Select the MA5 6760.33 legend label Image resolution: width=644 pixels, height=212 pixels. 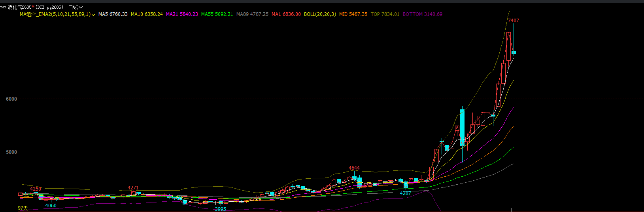(113, 14)
